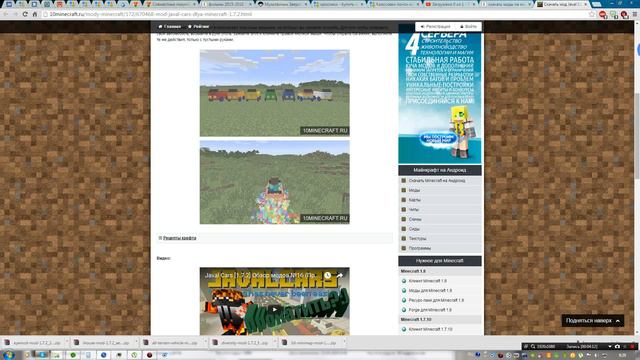Play the Javal Cars YouTube video
Image resolution: width=640 pixels, height=360 pixels.
point(274,309)
